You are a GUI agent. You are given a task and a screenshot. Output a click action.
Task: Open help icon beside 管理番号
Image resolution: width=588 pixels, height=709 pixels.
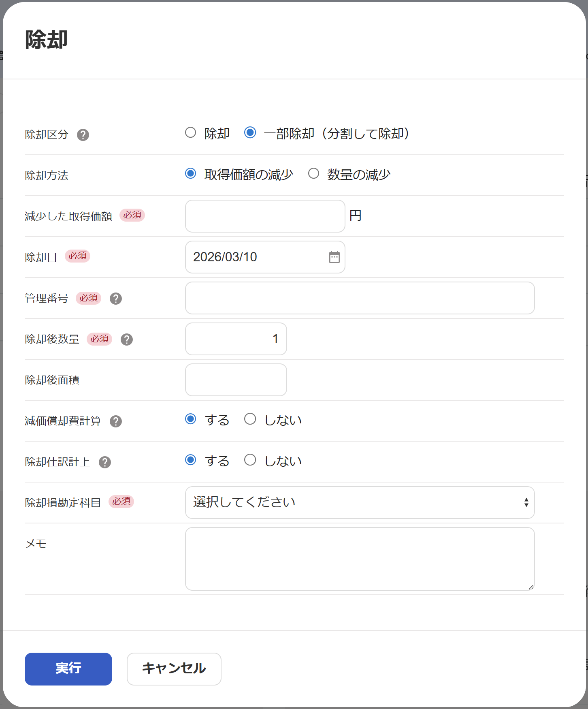click(116, 299)
